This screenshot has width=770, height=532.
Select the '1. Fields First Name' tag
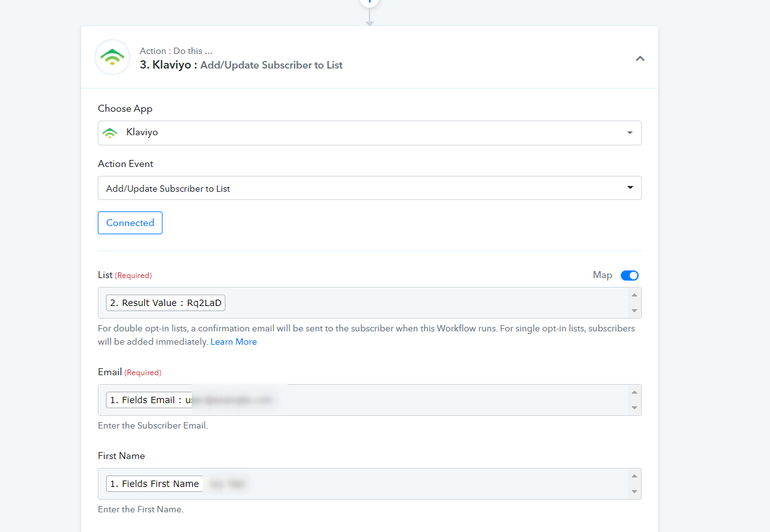pyautogui.click(x=154, y=484)
